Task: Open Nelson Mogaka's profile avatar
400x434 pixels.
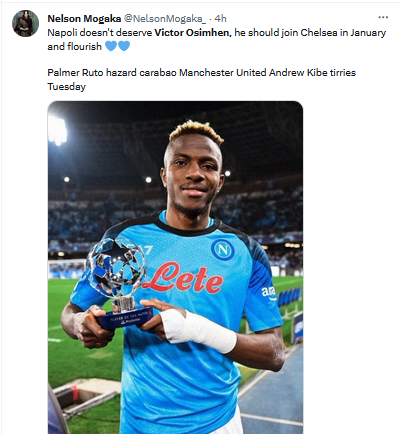Action: point(26,24)
